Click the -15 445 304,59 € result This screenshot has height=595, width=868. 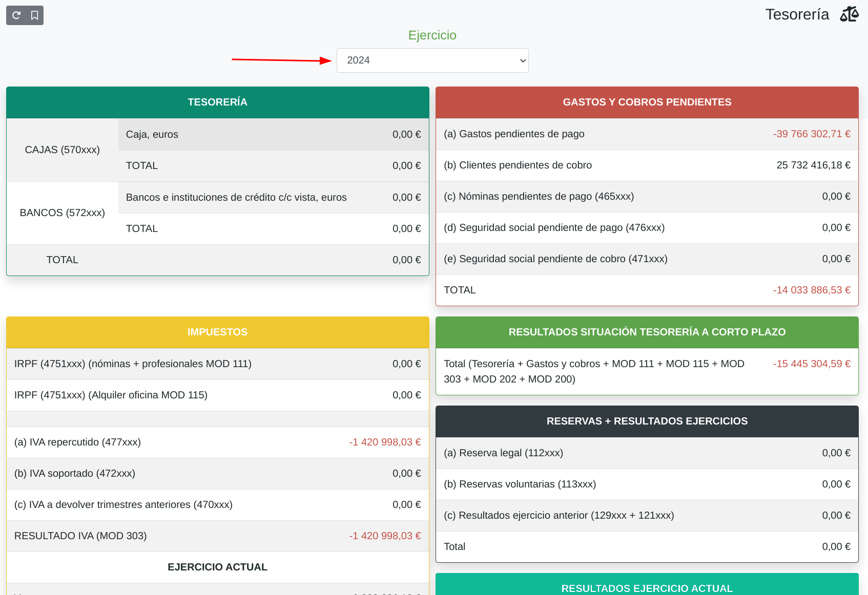coord(812,364)
